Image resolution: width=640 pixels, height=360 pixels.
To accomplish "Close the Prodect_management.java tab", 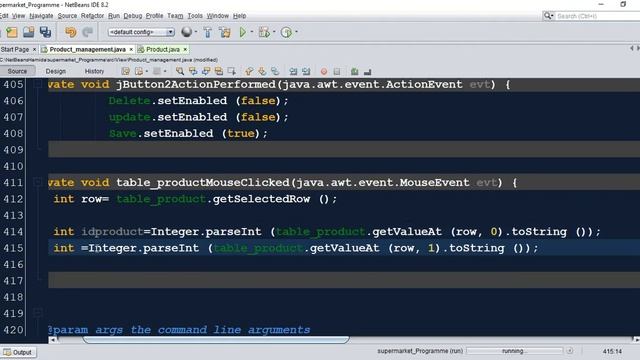I will 131,49.
